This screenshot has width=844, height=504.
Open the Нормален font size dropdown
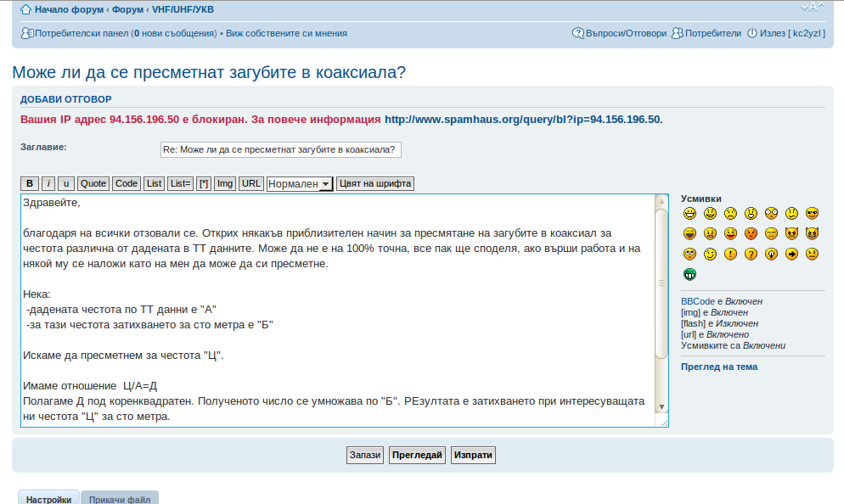(299, 184)
